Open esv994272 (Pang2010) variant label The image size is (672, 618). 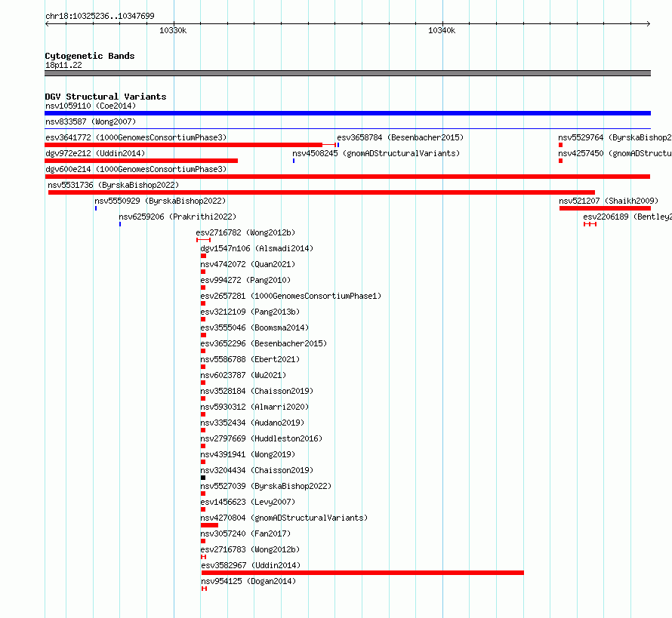pyautogui.click(x=245, y=280)
